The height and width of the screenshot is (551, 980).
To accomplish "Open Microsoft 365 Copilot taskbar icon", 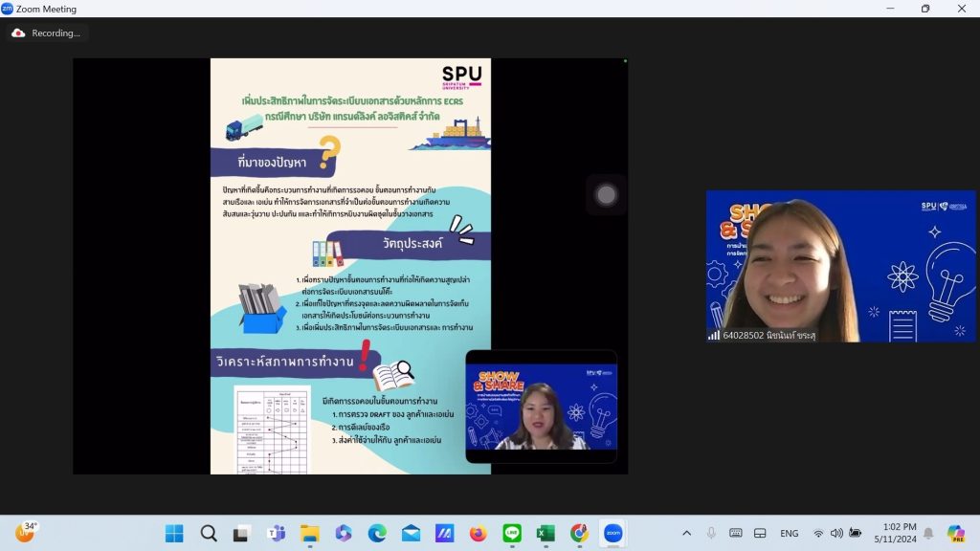I will point(344,534).
